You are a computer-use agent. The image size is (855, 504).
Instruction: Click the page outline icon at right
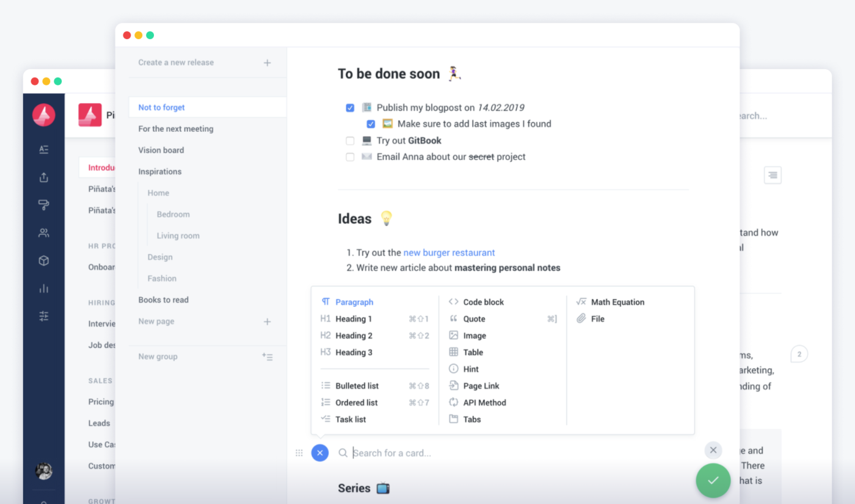pos(773,175)
